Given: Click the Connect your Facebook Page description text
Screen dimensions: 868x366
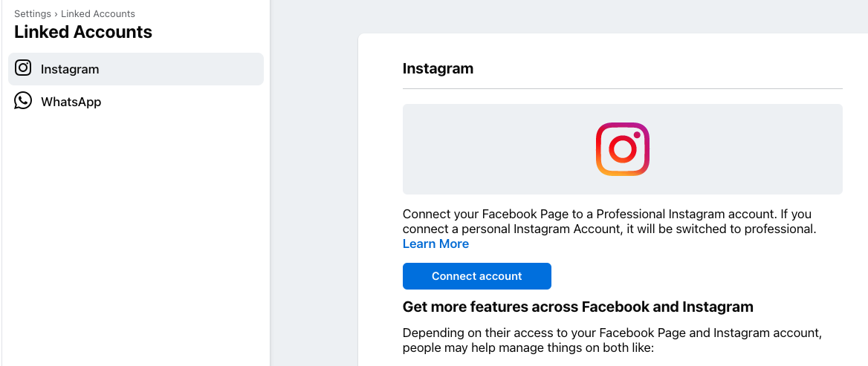Looking at the screenshot, I should (x=609, y=221).
